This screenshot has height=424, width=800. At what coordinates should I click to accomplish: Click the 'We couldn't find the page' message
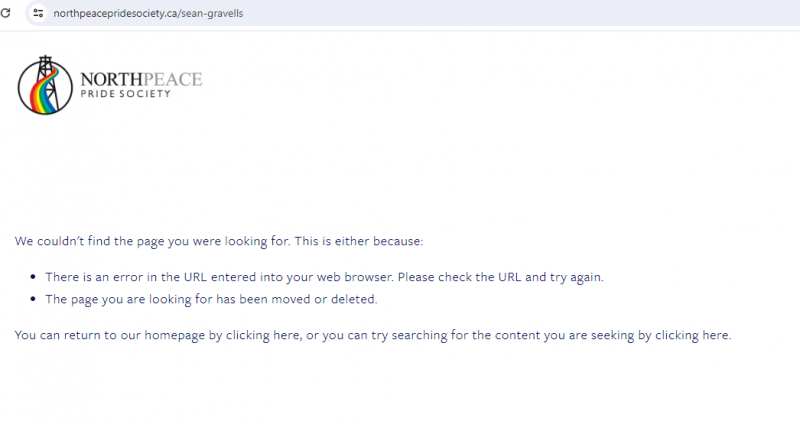219,241
